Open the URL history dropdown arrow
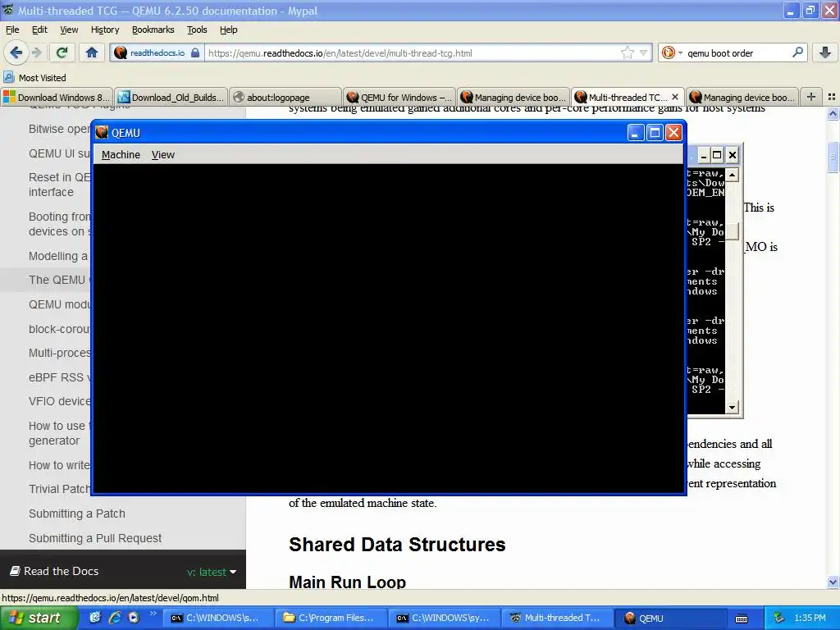Screen dimensions: 840x630 [643, 53]
